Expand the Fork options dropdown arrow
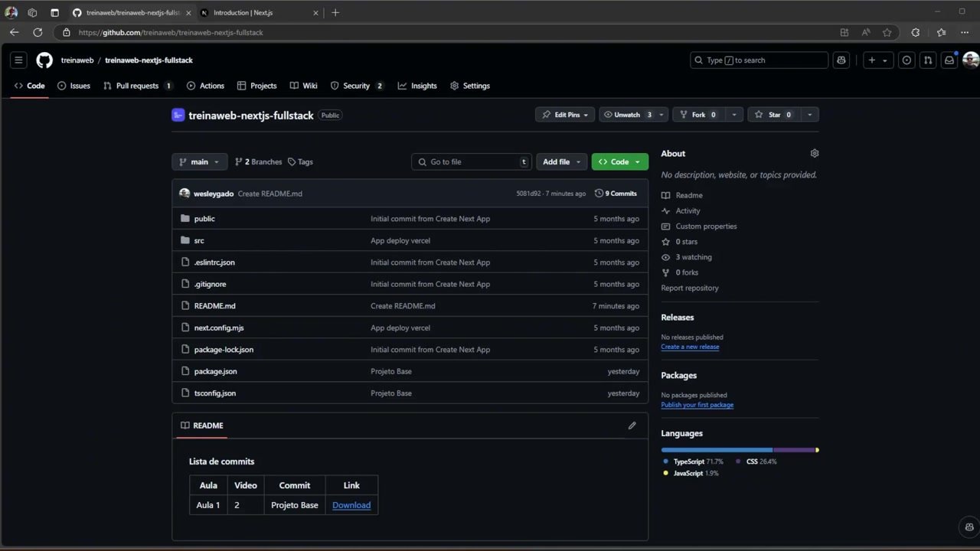Screen dimensions: 980x551 coord(734,115)
